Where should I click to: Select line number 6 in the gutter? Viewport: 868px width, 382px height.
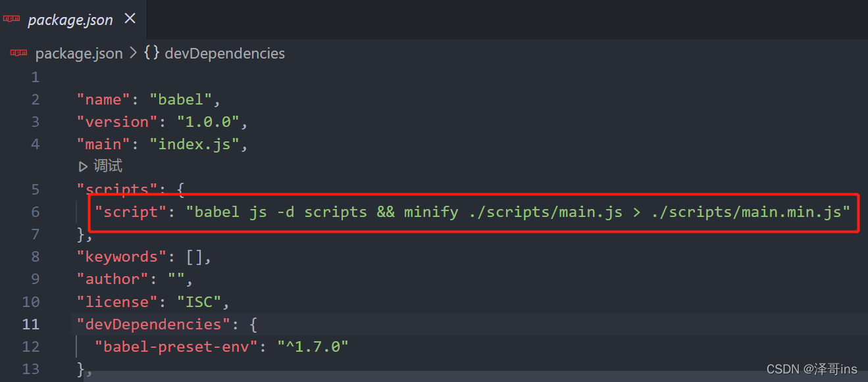click(36, 211)
